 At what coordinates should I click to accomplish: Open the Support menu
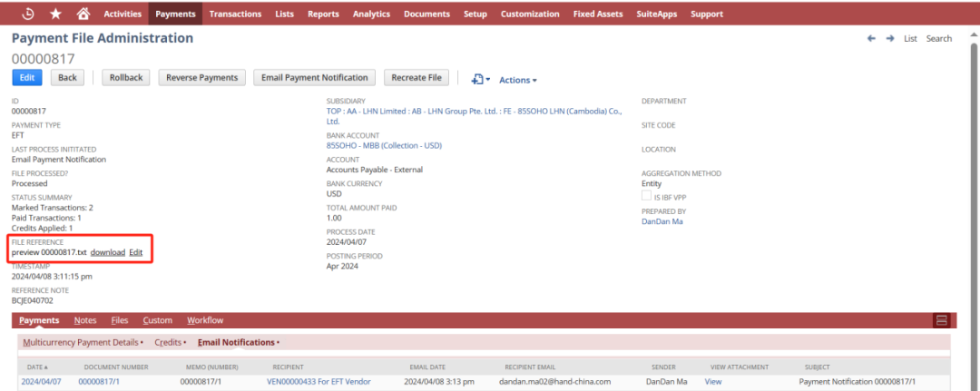coord(706,14)
